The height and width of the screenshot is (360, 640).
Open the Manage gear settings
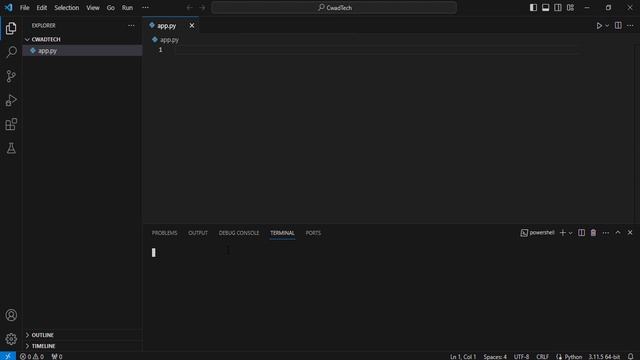[11, 339]
